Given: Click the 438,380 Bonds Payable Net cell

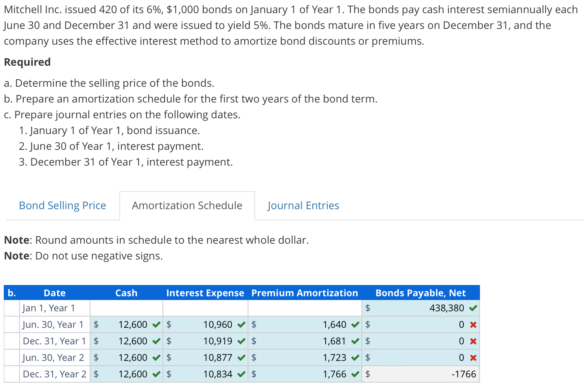Looking at the screenshot, I should 432,308.
